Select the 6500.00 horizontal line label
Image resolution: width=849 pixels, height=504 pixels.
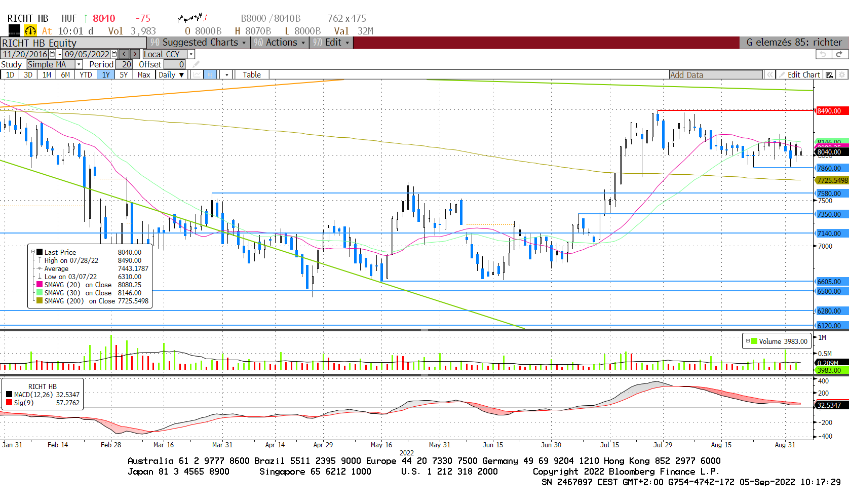point(831,291)
